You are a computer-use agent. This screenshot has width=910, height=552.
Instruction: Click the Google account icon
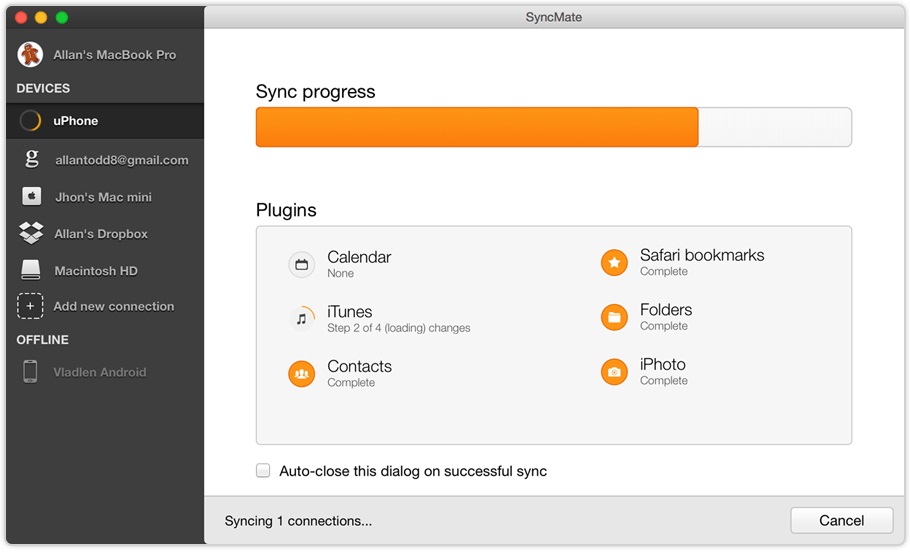click(x=32, y=158)
